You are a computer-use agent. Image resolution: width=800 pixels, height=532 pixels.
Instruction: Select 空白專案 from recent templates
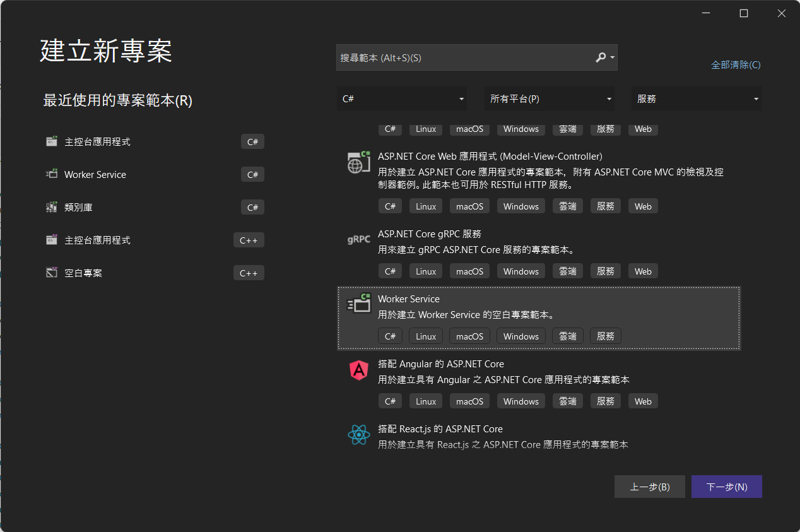point(155,273)
